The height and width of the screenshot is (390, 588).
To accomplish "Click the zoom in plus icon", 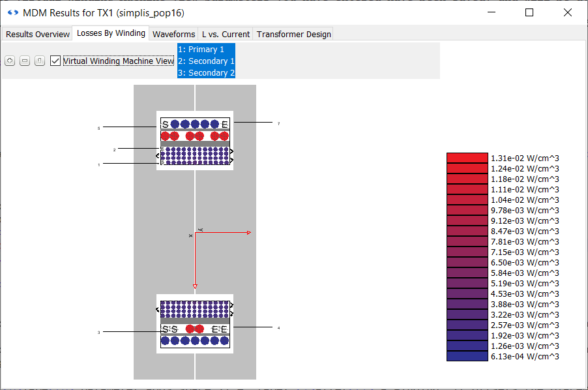I will [10, 61].
